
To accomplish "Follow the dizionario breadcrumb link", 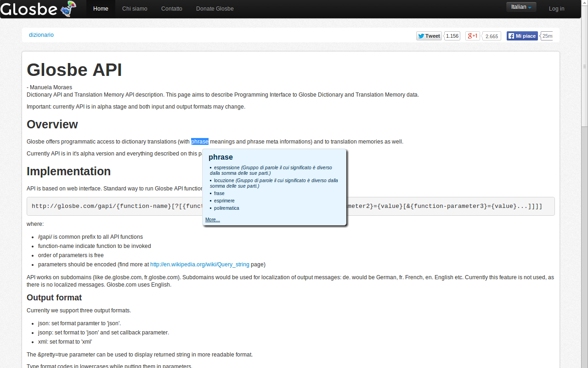I will [x=41, y=35].
